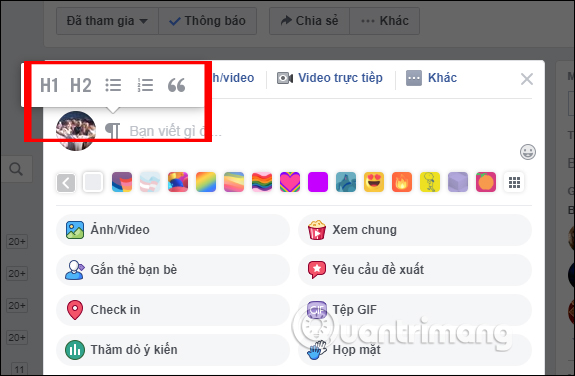575x376 pixels.
Task: Pick the colorful abstract shapes background
Action: [178, 182]
